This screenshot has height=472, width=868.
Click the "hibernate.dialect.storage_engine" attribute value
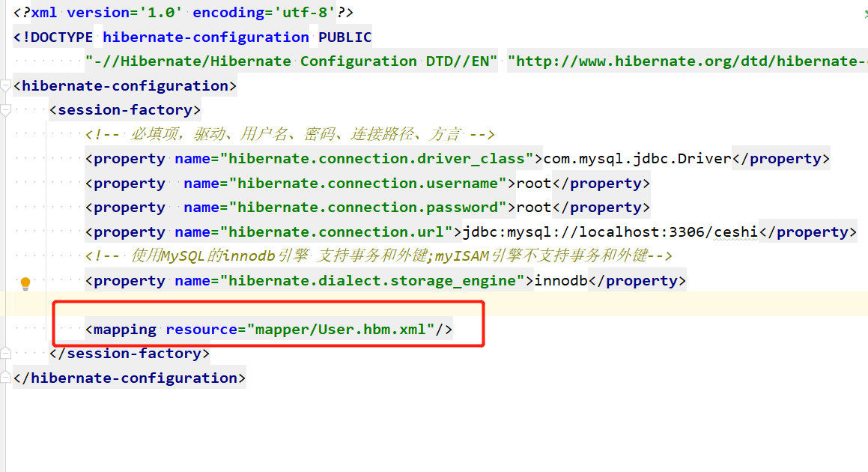pos(372,280)
